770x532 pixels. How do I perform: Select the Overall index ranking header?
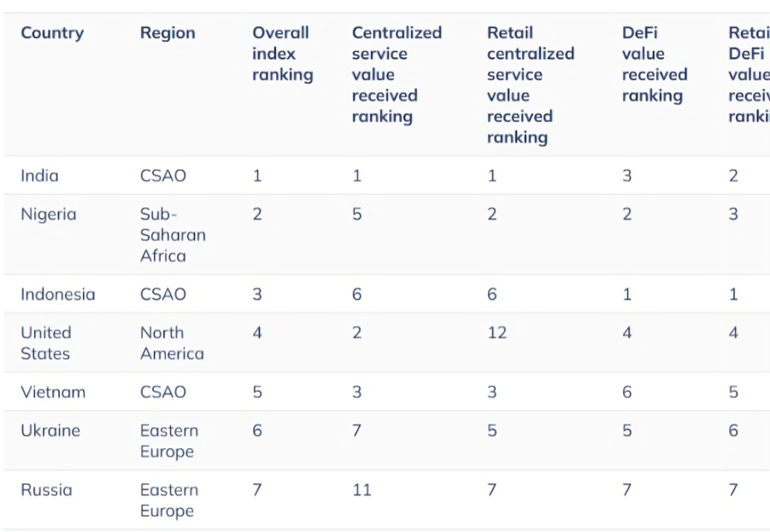[x=282, y=54]
